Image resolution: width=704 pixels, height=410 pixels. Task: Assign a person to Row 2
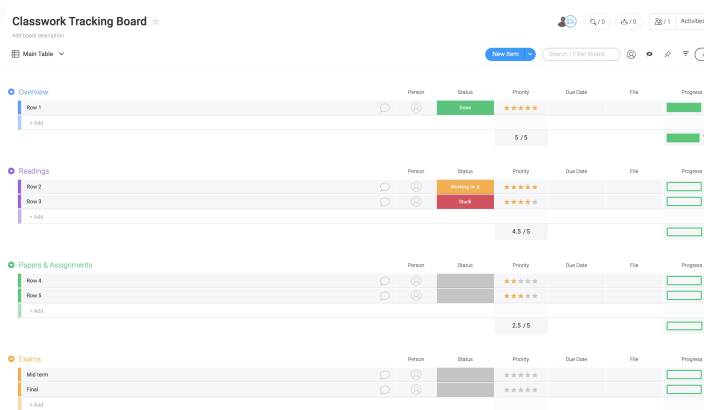click(x=416, y=187)
